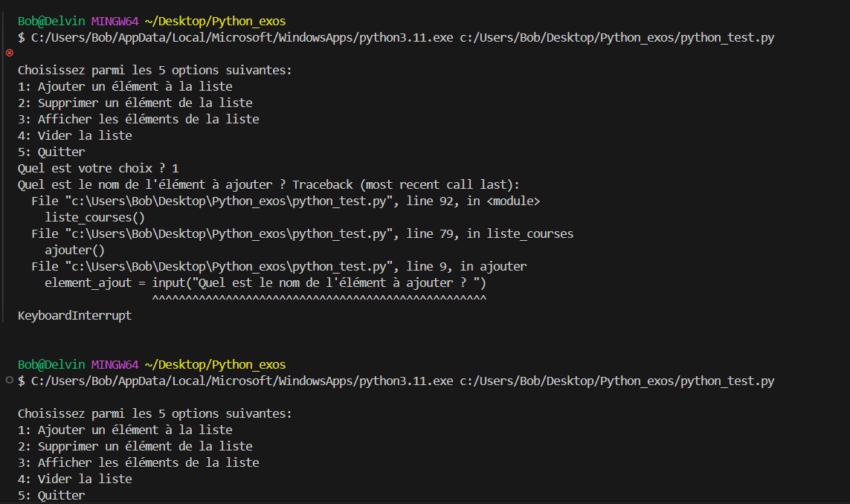The height and width of the screenshot is (504, 850).
Task: Click the element_ajout = input(...) code line
Action: [x=265, y=283]
